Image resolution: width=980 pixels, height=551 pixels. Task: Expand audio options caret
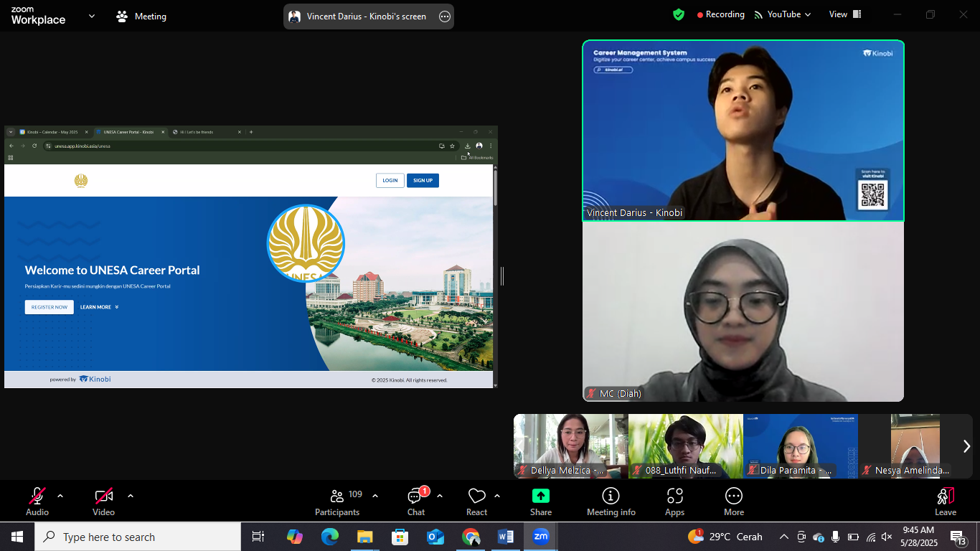[60, 496]
